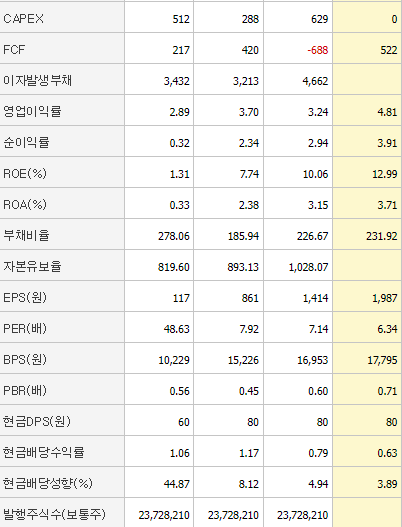Select BPS value 10,229
The image size is (402, 527).
point(174,360)
